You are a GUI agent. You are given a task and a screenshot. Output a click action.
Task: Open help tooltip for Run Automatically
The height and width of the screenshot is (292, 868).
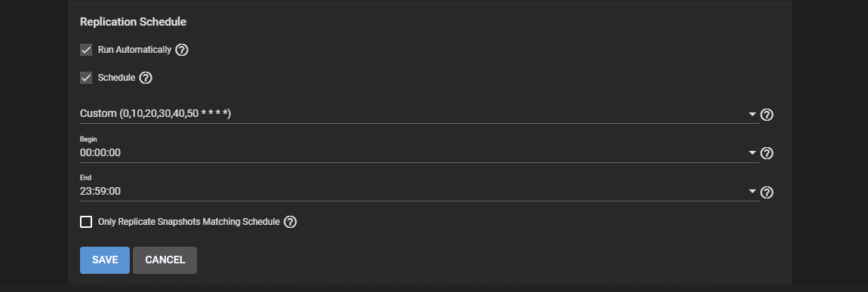click(182, 50)
